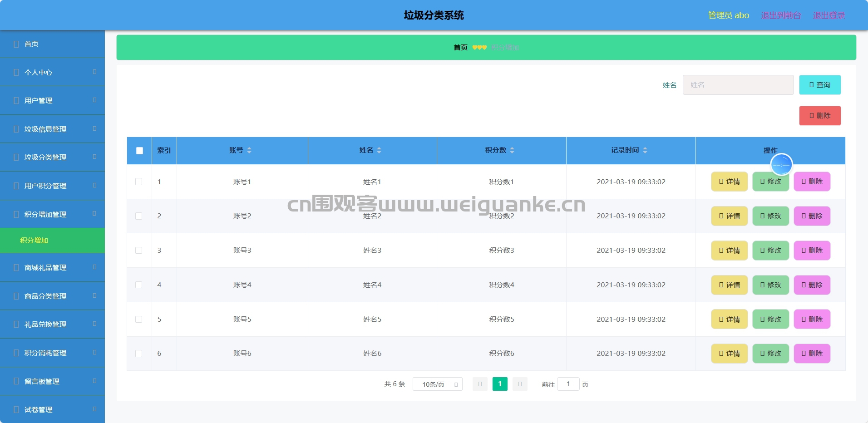Expand 商城礼品管理 sidebar menu
Viewport: 868px width, 423px height.
[x=52, y=268]
